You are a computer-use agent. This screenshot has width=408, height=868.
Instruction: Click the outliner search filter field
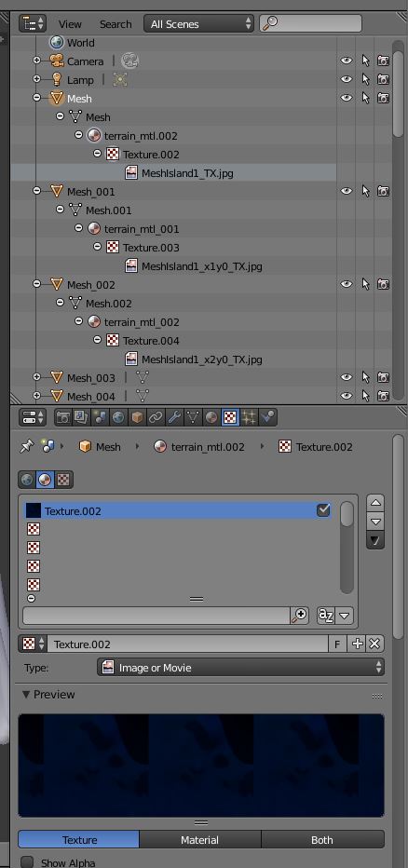coord(310,23)
